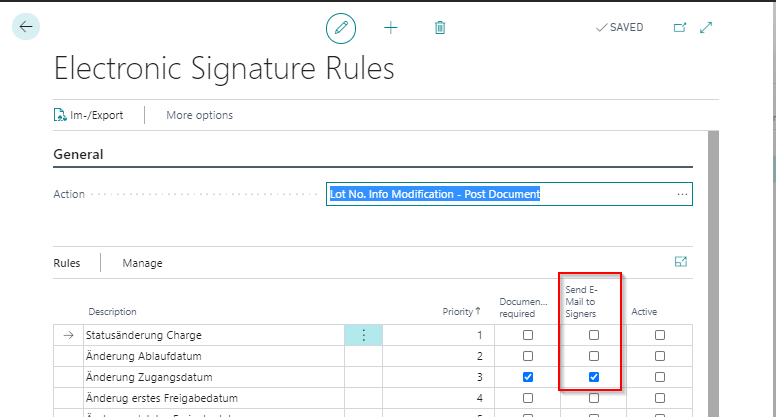Image resolution: width=776 pixels, height=417 pixels.
Task: Show More options menu
Action: [x=199, y=115]
